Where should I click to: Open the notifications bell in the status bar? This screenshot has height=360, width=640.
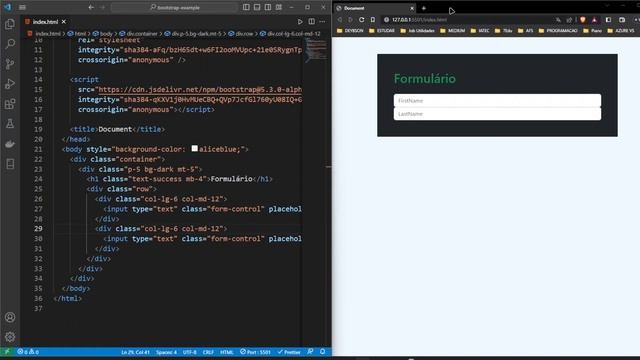pos(322,352)
